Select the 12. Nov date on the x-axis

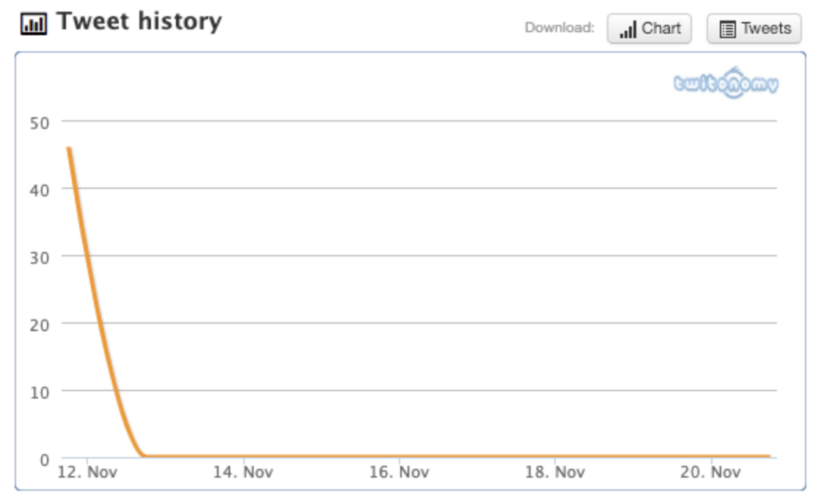pyautogui.click(x=86, y=472)
